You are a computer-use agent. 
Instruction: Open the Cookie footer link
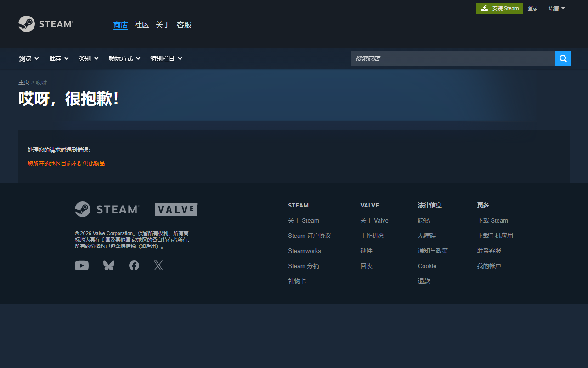coord(427,266)
